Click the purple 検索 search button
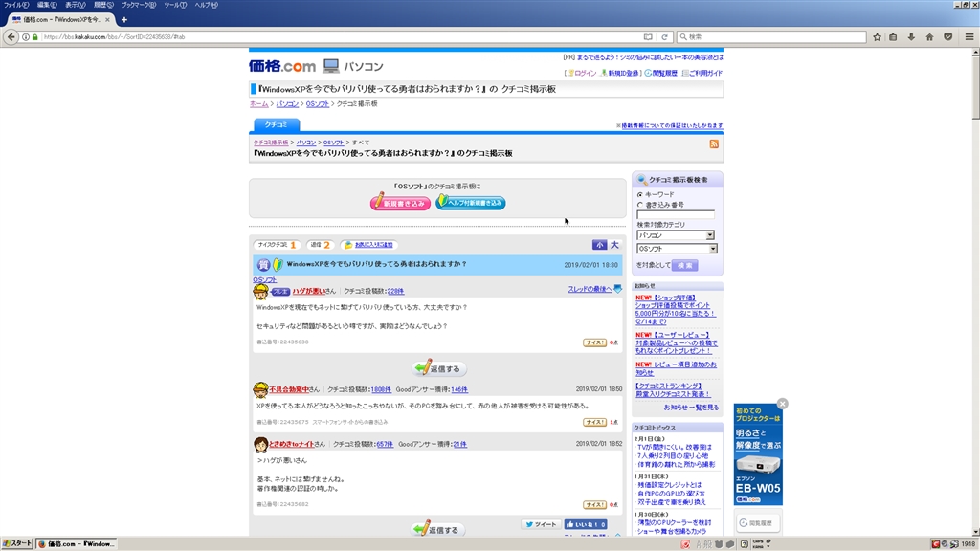This screenshot has width=980, height=551. [685, 266]
